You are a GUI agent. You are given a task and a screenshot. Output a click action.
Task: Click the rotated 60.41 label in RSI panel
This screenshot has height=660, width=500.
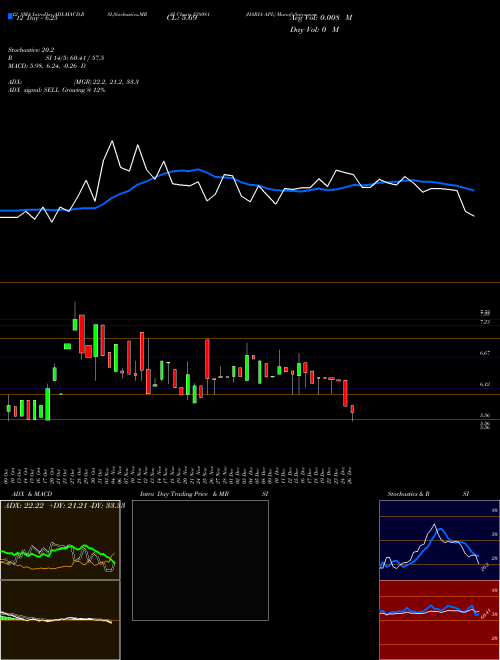click(486, 614)
